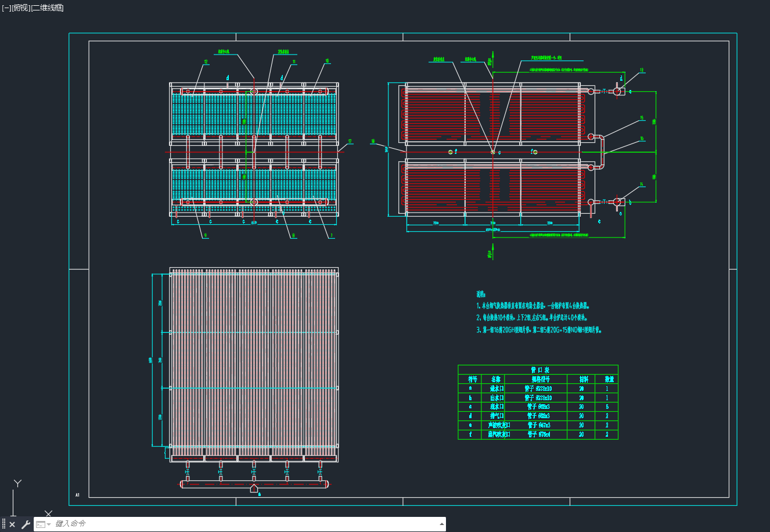The width and height of the screenshot is (770, 532).
Task: Select the quantity cell in 疏水口 row
Action: click(x=607, y=407)
